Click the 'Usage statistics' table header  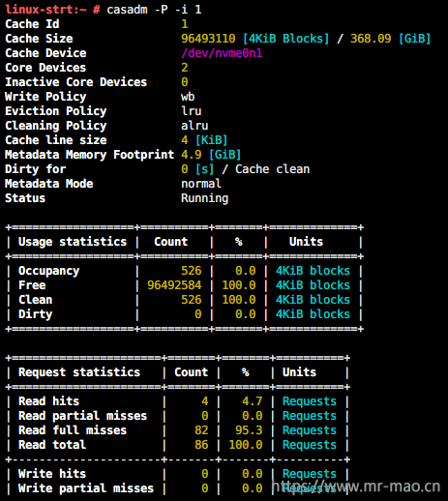[x=73, y=242]
